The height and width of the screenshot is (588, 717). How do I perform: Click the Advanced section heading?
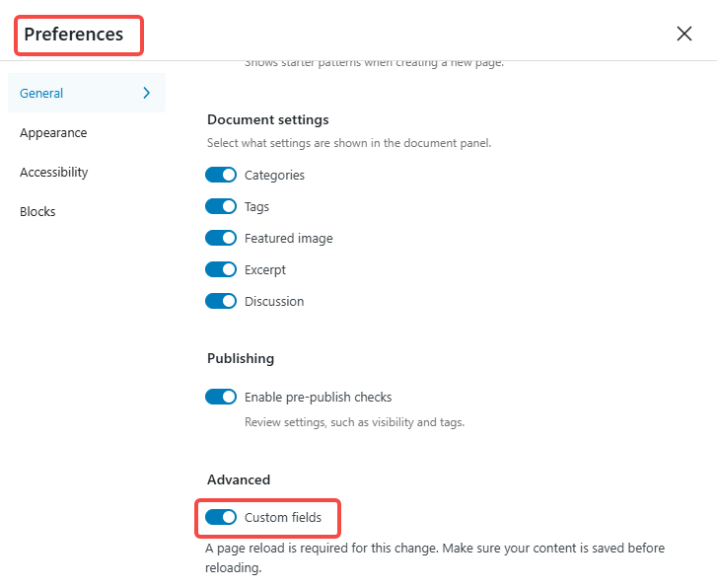coord(239,479)
